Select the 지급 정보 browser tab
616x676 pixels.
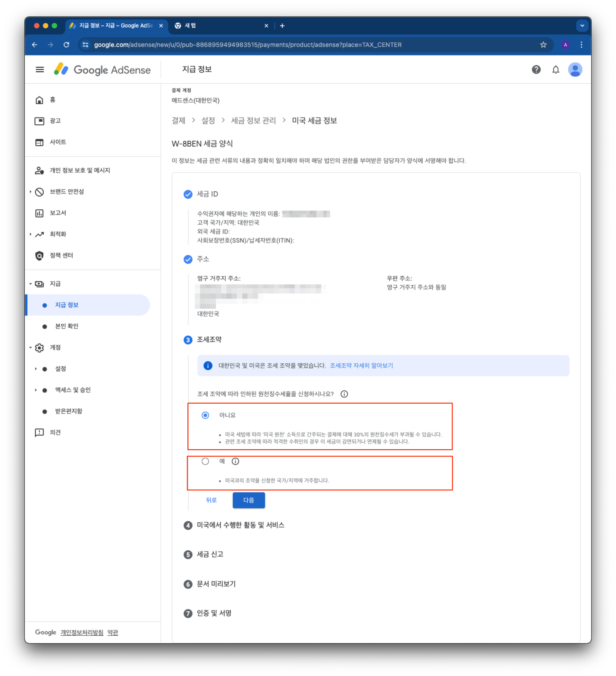(116, 26)
